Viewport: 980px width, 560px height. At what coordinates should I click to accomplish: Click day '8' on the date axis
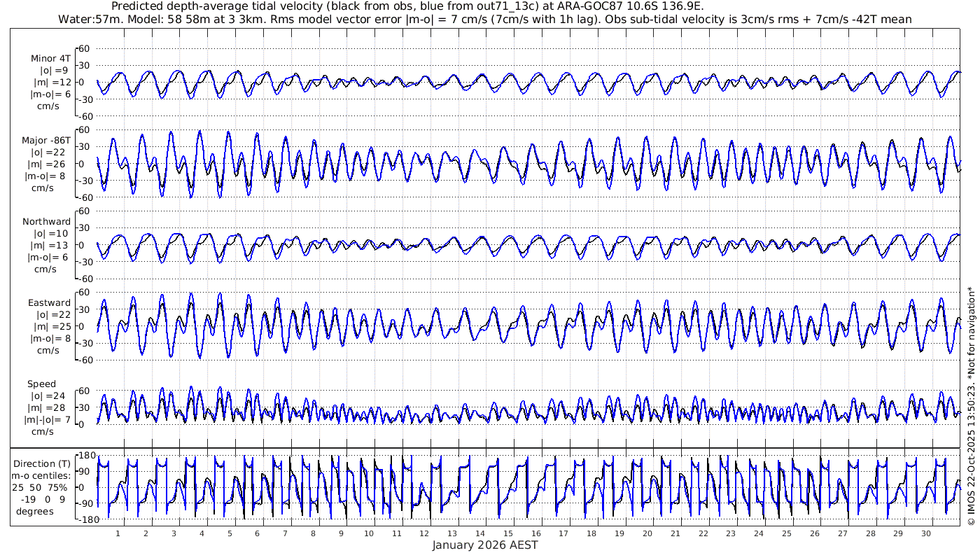coord(313,533)
